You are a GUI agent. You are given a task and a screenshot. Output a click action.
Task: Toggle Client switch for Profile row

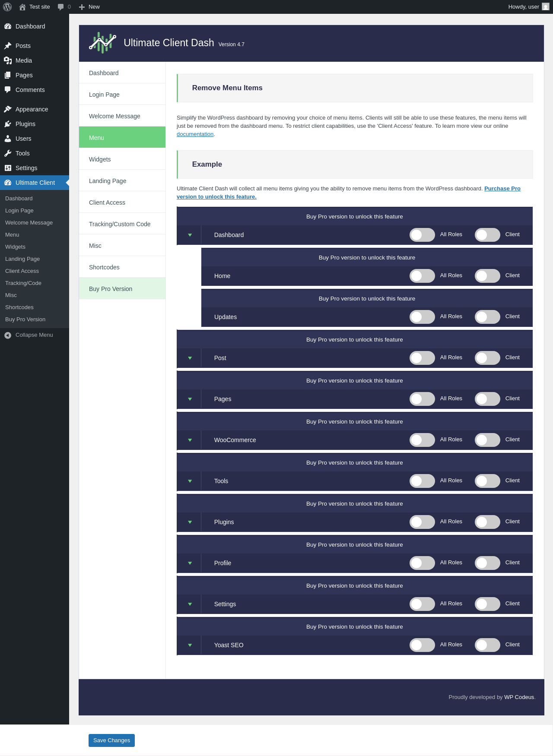tap(487, 563)
